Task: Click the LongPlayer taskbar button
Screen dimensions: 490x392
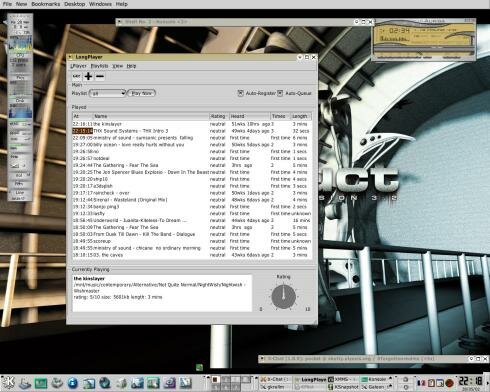Action: (310, 379)
